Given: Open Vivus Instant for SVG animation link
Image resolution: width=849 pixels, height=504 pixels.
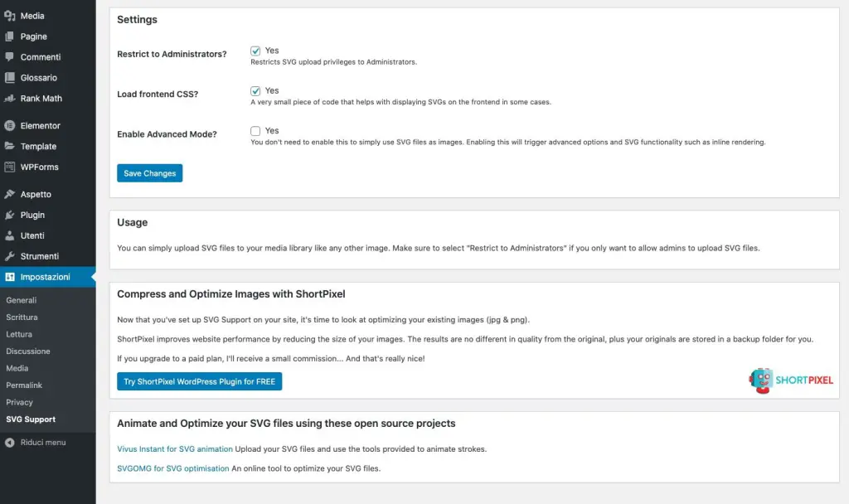Looking at the screenshot, I should coord(175,448).
